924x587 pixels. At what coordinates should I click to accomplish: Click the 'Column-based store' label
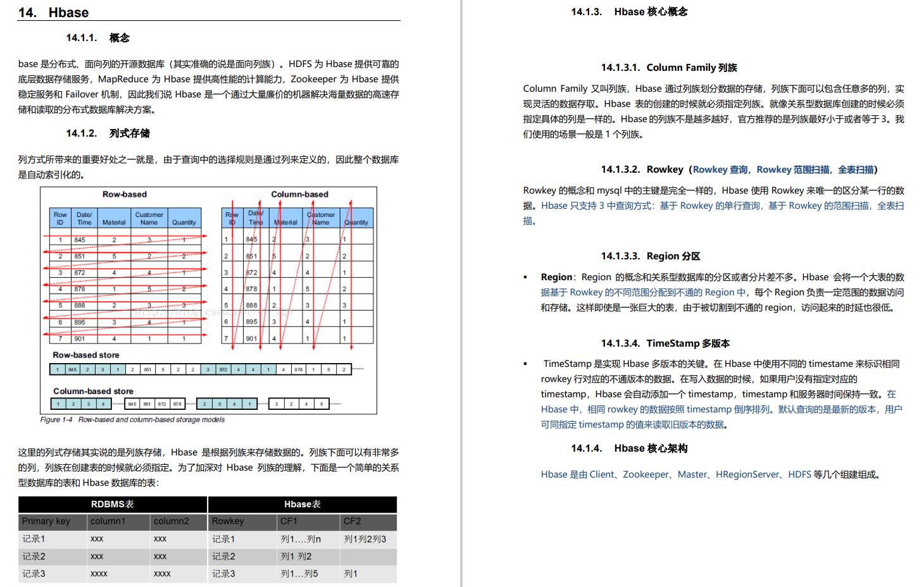click(93, 392)
